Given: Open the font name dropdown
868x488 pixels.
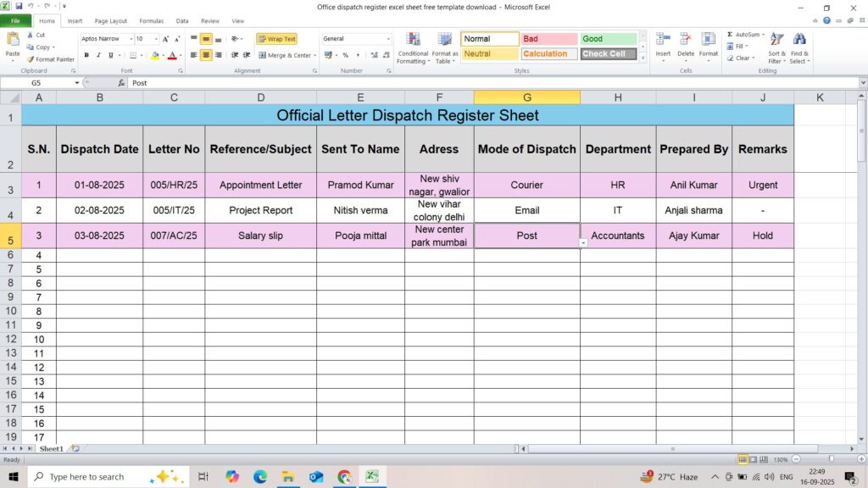Looking at the screenshot, I should [131, 39].
